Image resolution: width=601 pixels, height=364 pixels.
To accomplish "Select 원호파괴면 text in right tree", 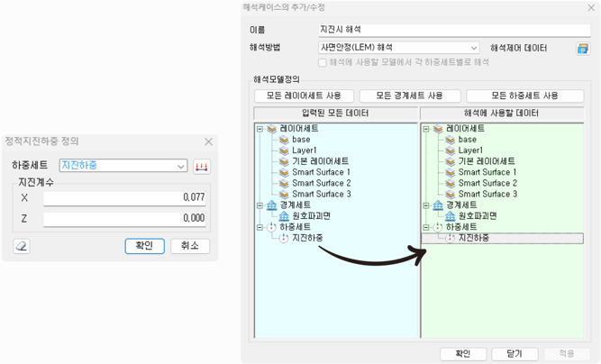I will click(x=478, y=216).
